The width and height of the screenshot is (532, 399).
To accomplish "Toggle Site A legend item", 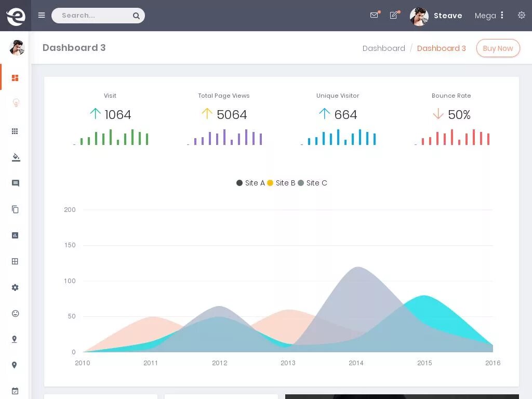I will tap(250, 183).
